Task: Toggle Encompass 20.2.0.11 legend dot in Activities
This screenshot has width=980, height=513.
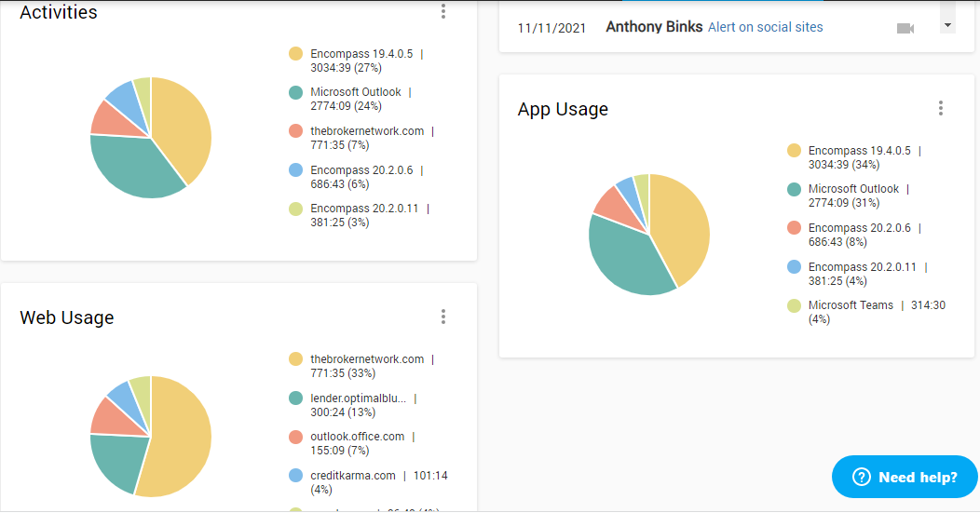Action: 295,209
